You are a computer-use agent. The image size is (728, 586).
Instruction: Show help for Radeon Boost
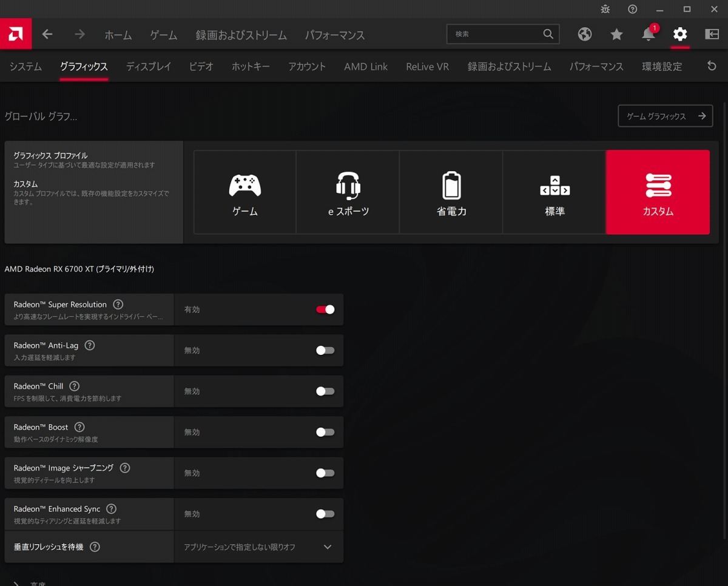79,427
